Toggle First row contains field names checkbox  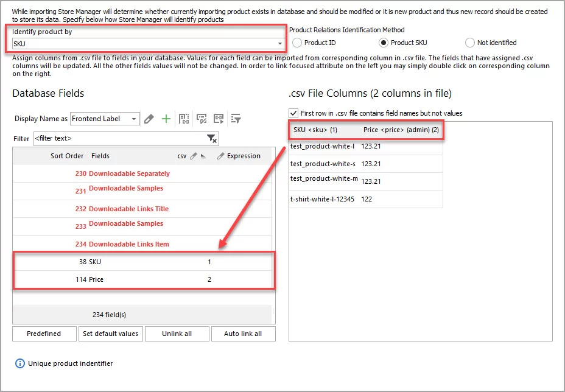pyautogui.click(x=293, y=113)
